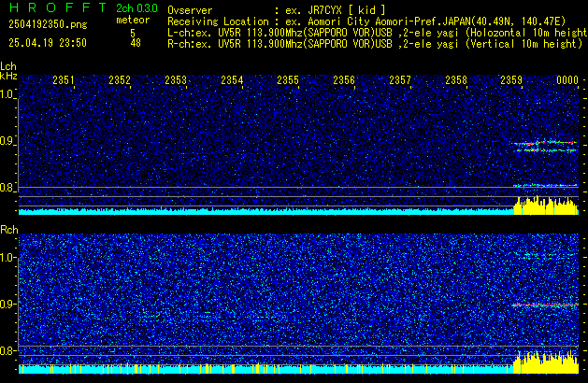Click the Rch 1.0 kHz axis label
Viewport: 588px width, 383px height.
click(7, 258)
